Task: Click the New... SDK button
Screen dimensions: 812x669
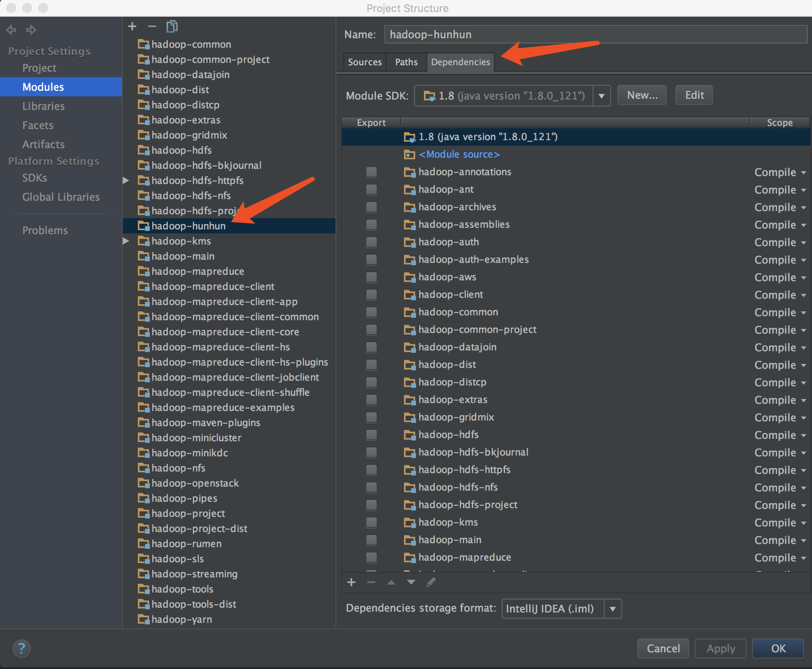Action: pyautogui.click(x=642, y=95)
